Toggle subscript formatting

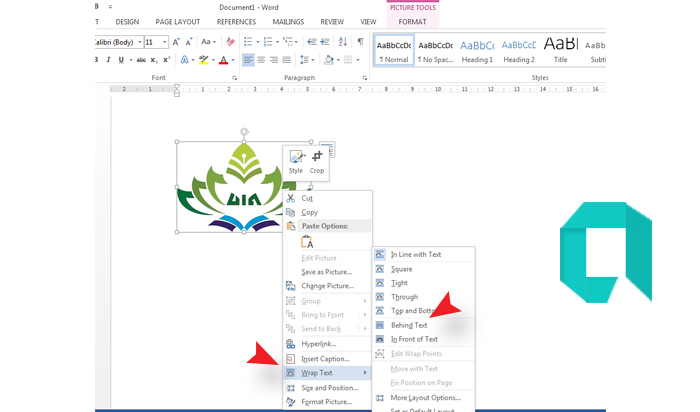[154, 60]
